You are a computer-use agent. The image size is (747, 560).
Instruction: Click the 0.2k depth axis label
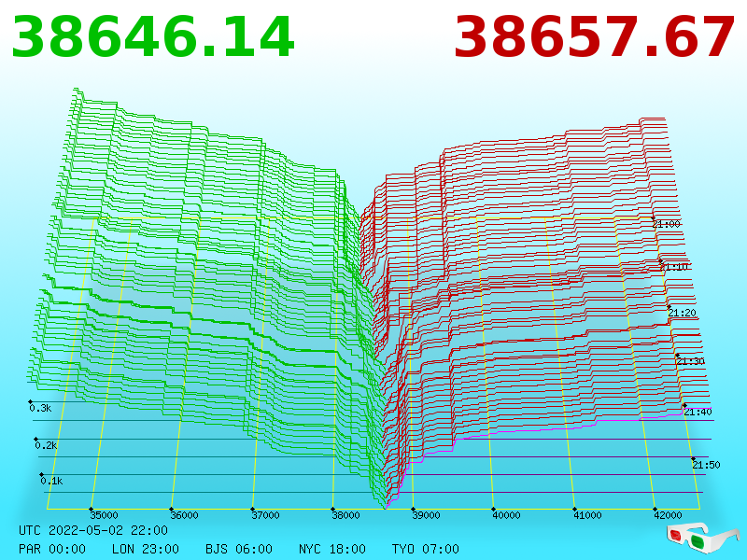(x=46, y=446)
